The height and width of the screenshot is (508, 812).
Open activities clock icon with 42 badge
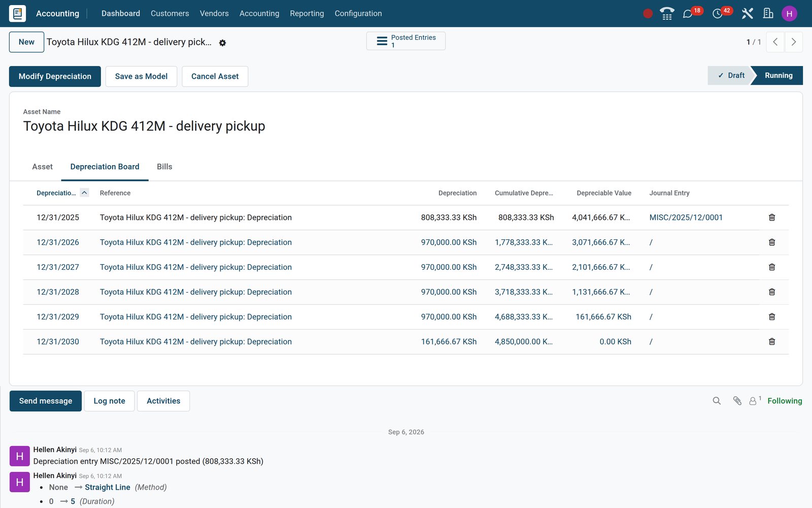[718, 14]
